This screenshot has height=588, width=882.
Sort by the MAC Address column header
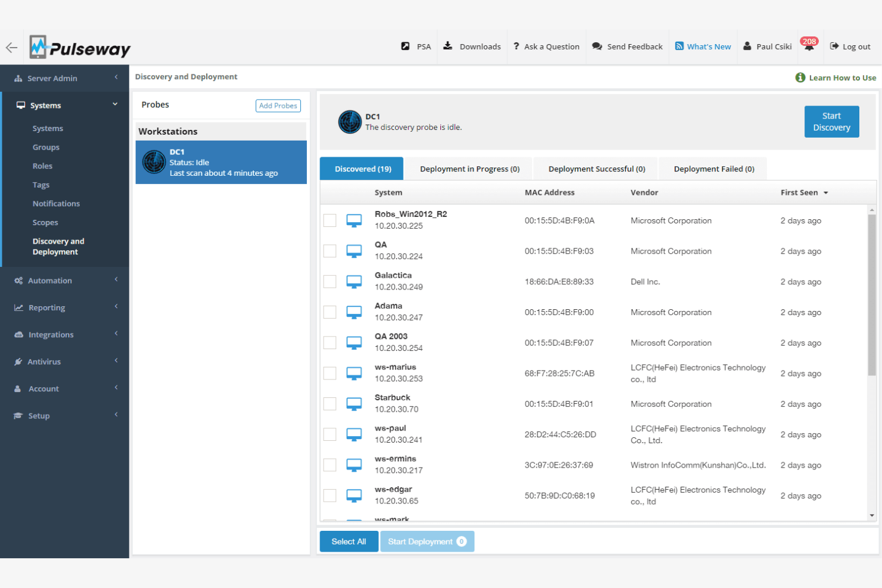pos(549,192)
